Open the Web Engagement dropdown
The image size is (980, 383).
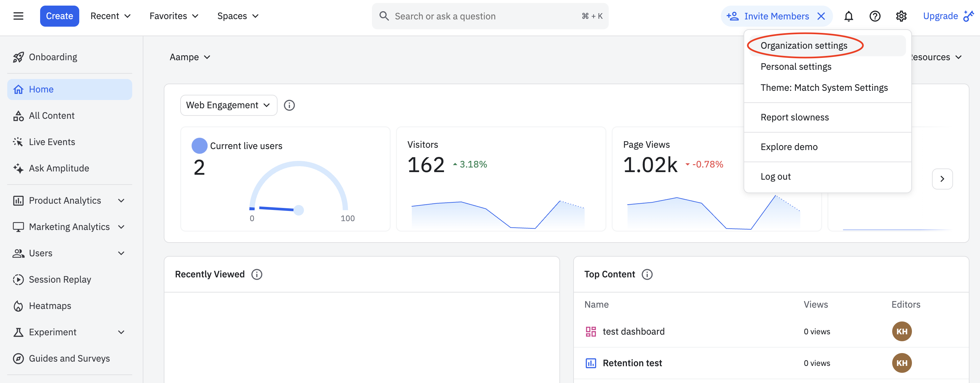click(x=228, y=105)
